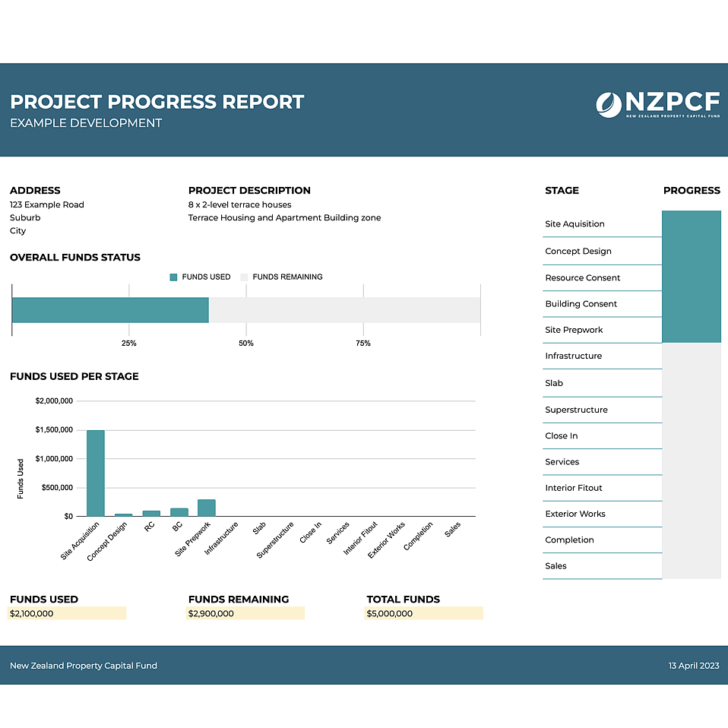The image size is (728, 728).
Task: Select the Funds Used value $2,100,000 field
Action: pyautogui.click(x=67, y=613)
